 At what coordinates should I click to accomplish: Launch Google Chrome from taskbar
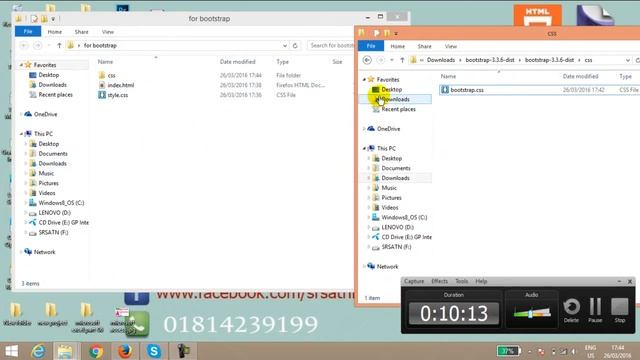(x=96, y=351)
